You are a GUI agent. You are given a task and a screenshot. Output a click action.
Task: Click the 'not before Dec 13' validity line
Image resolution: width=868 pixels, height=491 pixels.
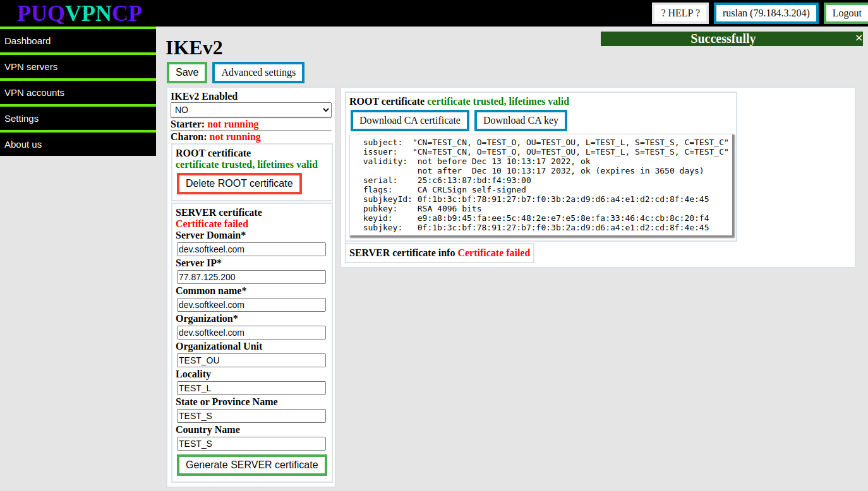pos(503,162)
